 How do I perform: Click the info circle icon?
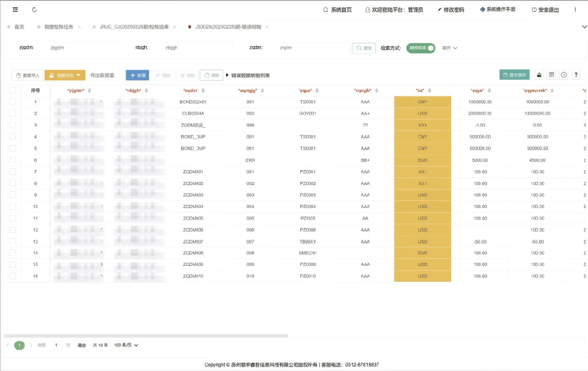[x=564, y=75]
